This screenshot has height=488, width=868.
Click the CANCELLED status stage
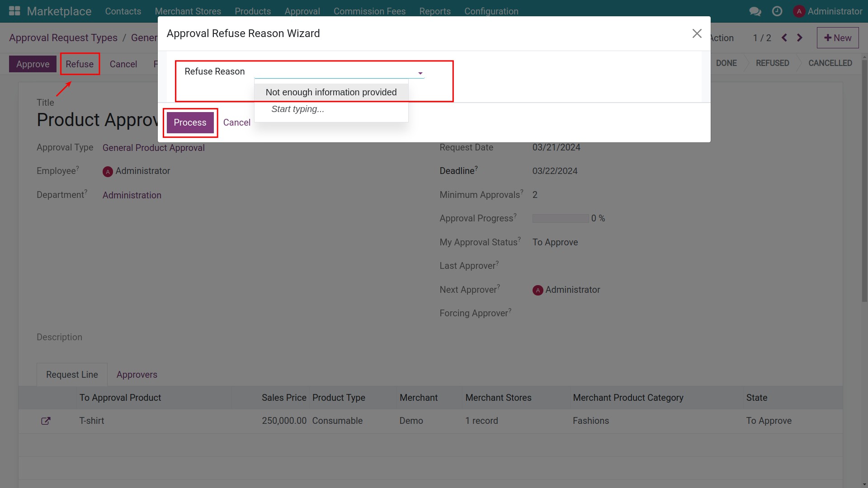(830, 63)
